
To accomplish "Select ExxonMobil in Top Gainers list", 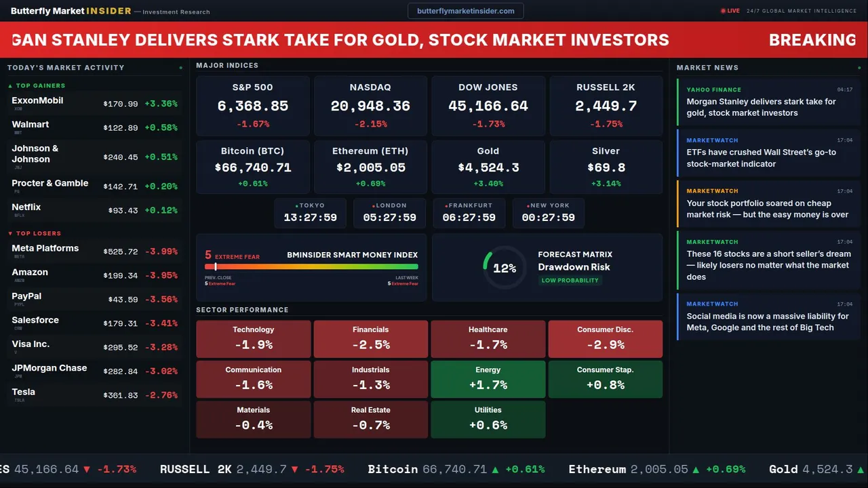I will 94,104.
